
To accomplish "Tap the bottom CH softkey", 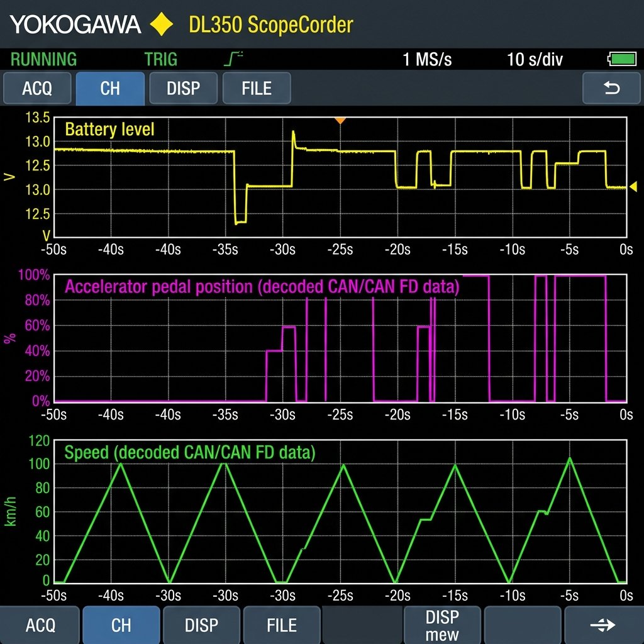I will point(121,625).
